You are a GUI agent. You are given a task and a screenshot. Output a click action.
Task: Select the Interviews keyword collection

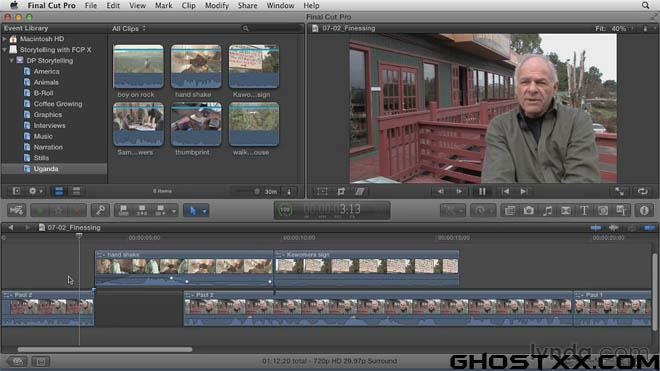coord(49,125)
